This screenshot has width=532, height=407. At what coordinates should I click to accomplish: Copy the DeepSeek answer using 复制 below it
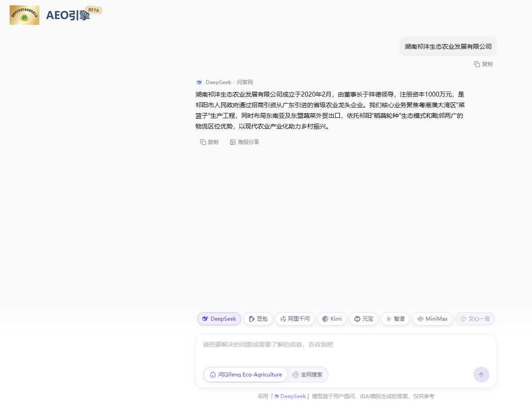[209, 142]
